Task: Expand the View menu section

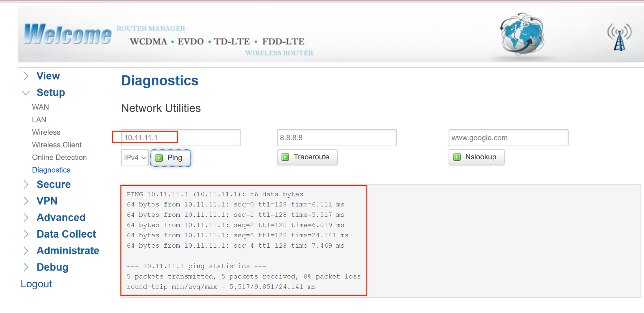Action: (26, 76)
